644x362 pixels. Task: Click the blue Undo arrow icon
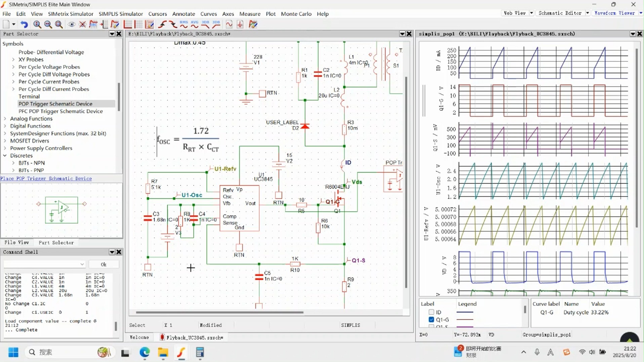point(24,24)
